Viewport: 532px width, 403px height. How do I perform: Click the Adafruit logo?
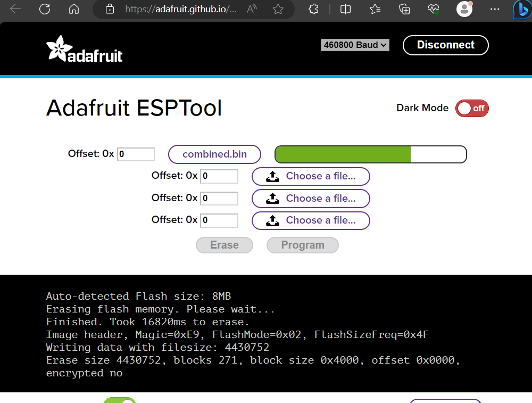pyautogui.click(x=84, y=49)
